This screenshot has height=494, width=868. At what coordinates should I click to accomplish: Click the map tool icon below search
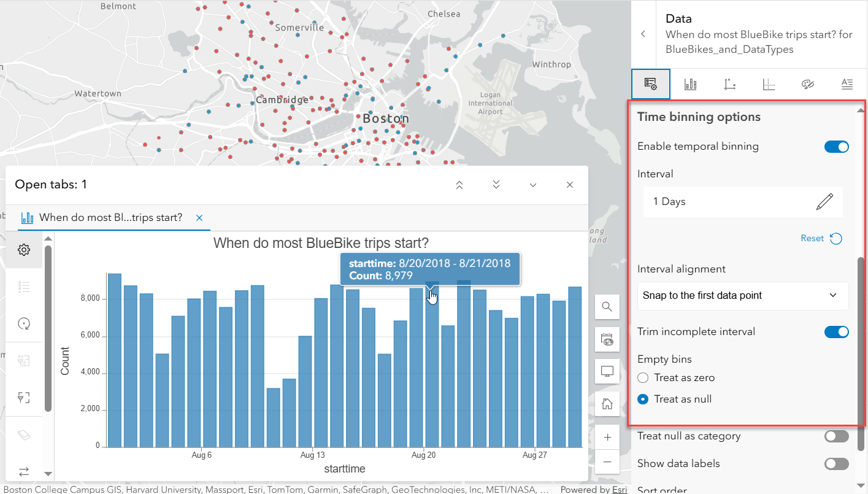(x=607, y=339)
